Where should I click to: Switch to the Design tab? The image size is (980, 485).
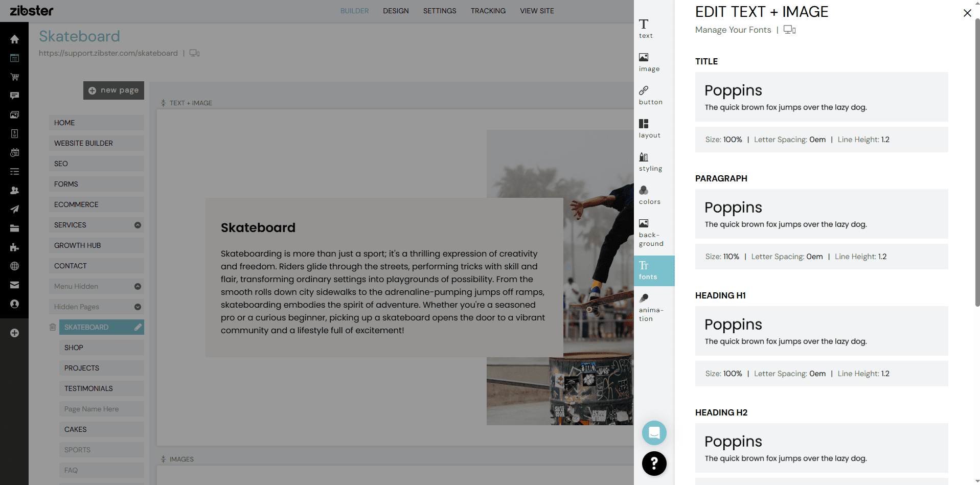coord(396,11)
